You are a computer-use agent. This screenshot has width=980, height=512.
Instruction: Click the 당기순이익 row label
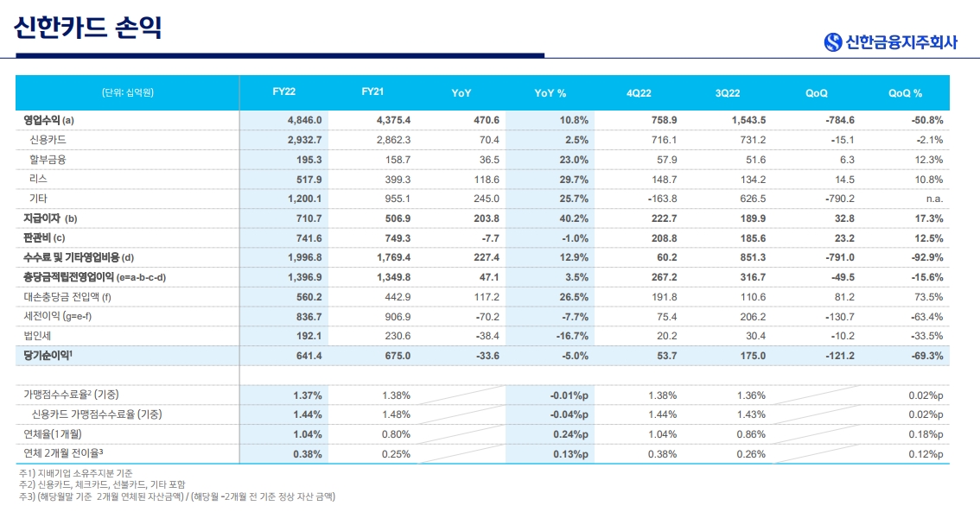pos(48,356)
